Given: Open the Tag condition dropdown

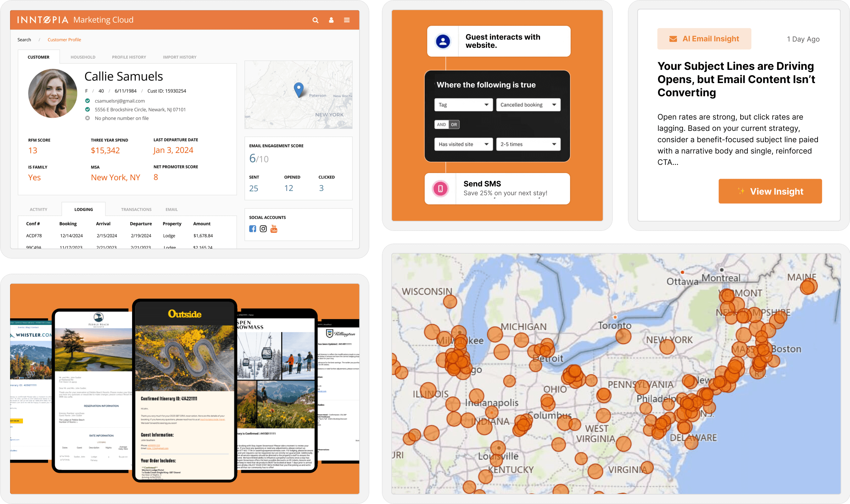Looking at the screenshot, I should (464, 104).
